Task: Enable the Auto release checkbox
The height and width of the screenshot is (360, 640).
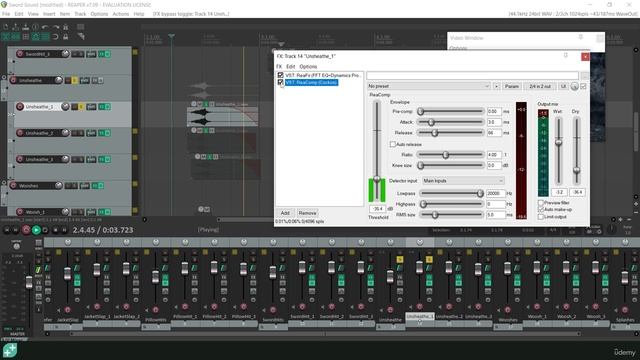Action: pos(393,144)
